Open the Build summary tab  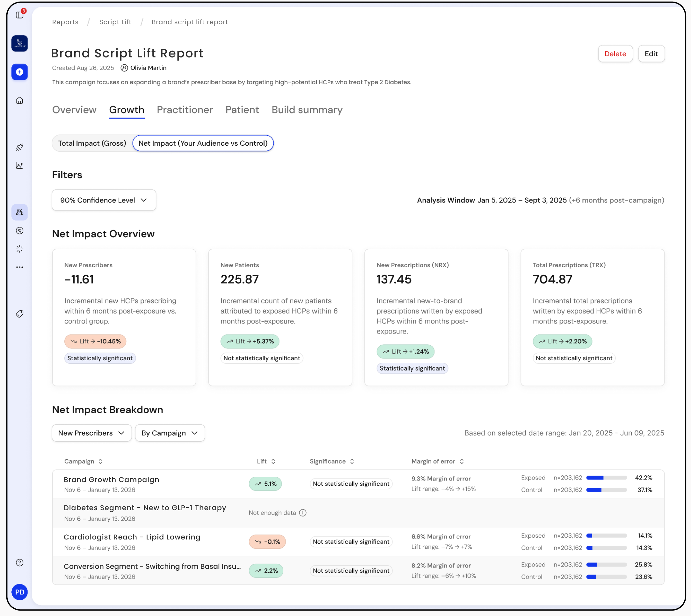(x=307, y=110)
